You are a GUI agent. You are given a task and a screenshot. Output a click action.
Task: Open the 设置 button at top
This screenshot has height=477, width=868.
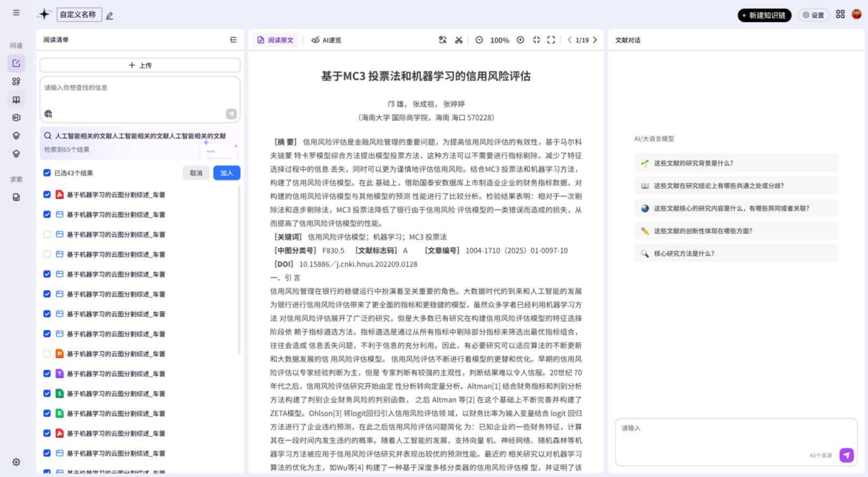point(813,15)
